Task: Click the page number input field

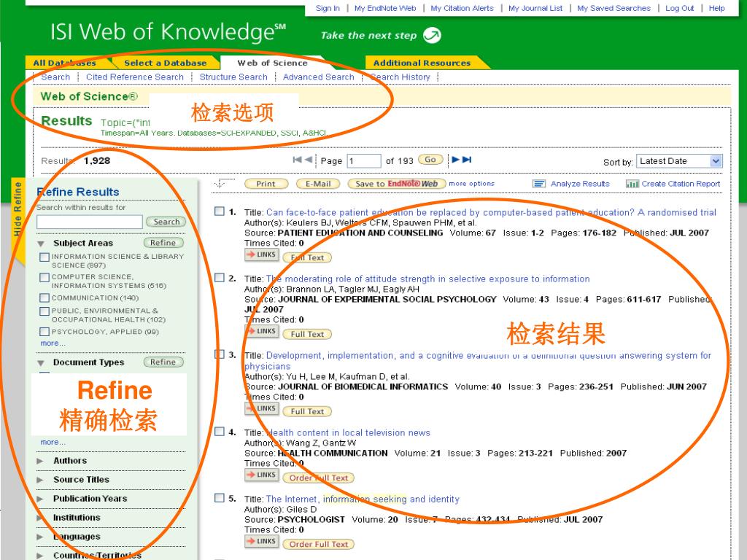Action: pyautogui.click(x=364, y=161)
